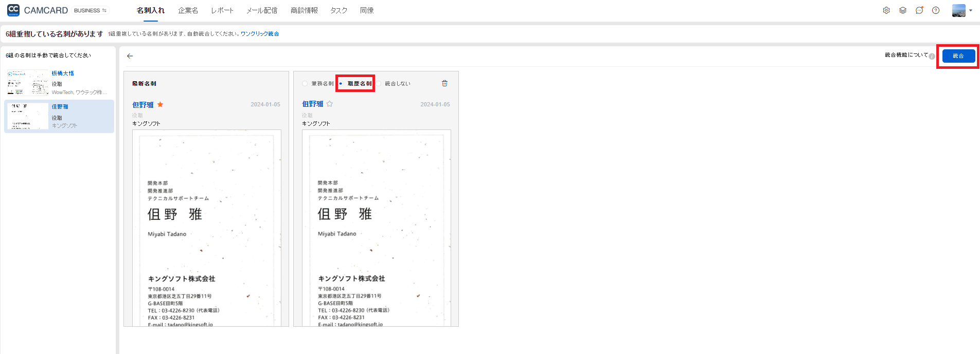The image size is (980, 354).
Task: Go back using the left arrow
Action: 130,56
